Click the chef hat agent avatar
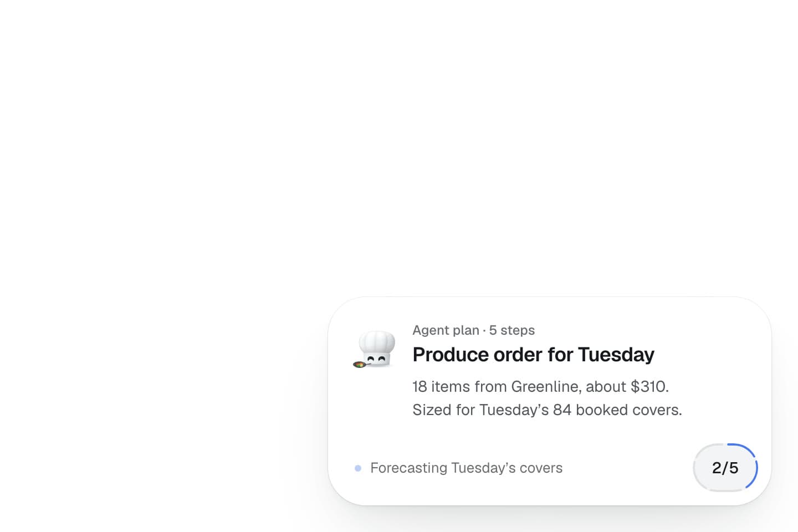This screenshot has height=532, width=798. point(375,349)
